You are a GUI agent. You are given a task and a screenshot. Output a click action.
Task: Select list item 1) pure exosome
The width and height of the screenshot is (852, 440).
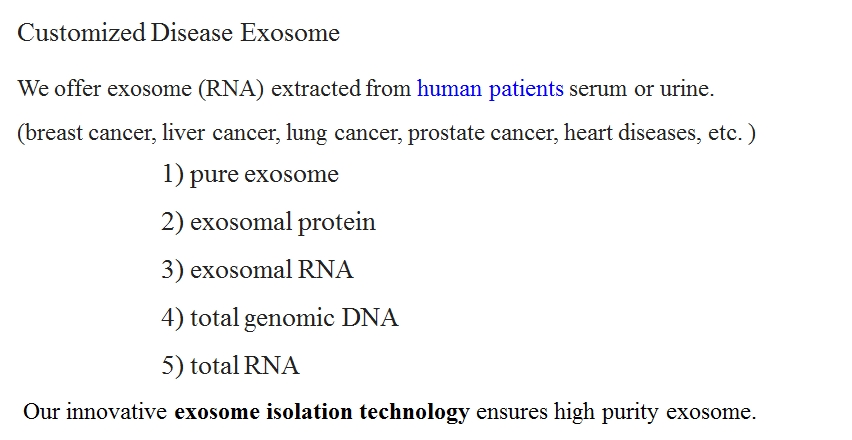(250, 174)
